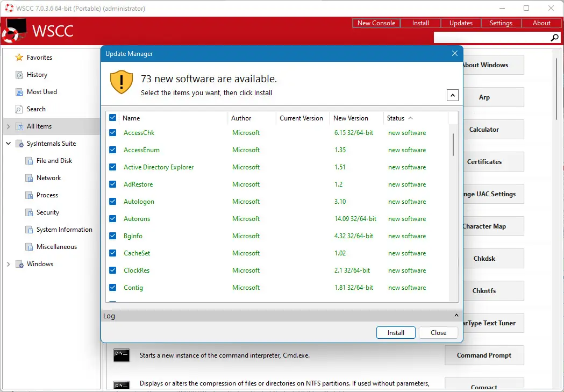
Task: Click Install button in Update Manager
Action: click(x=396, y=333)
